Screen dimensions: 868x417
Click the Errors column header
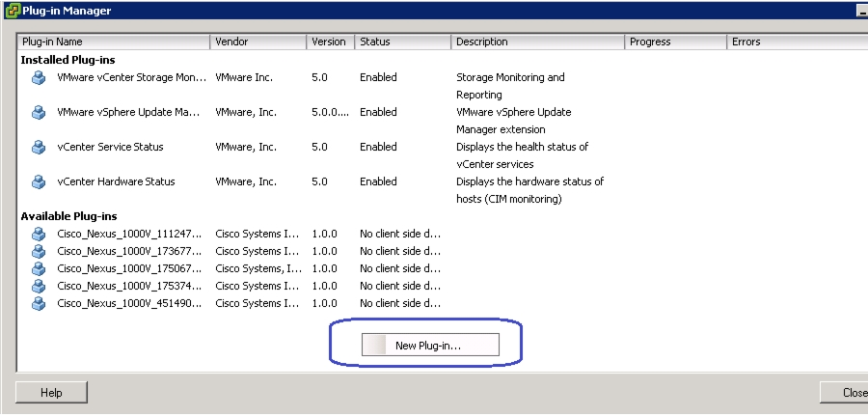coord(798,42)
